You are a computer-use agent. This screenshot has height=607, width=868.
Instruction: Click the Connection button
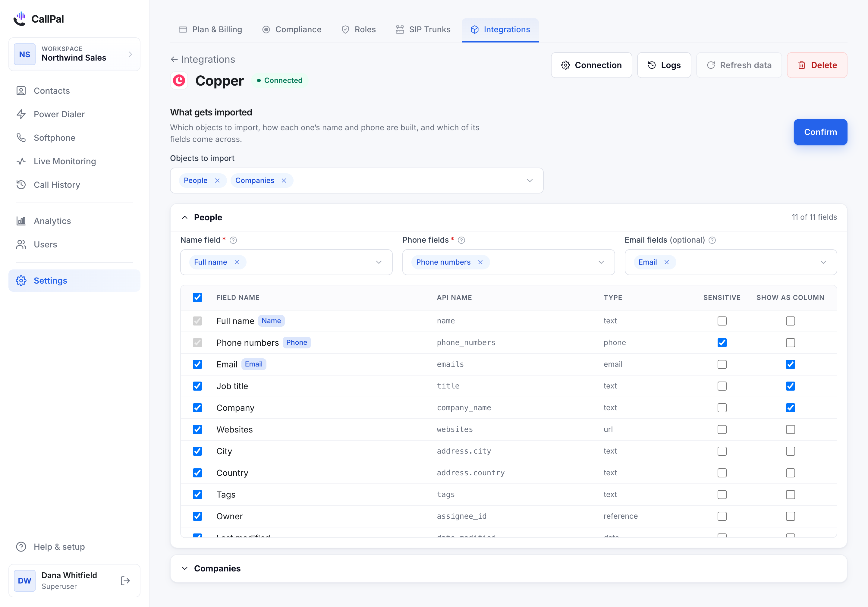pyautogui.click(x=591, y=65)
